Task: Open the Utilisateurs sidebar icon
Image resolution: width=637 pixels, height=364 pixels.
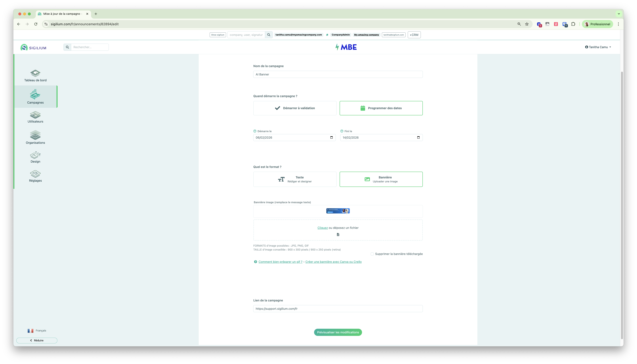Action: [x=35, y=115]
